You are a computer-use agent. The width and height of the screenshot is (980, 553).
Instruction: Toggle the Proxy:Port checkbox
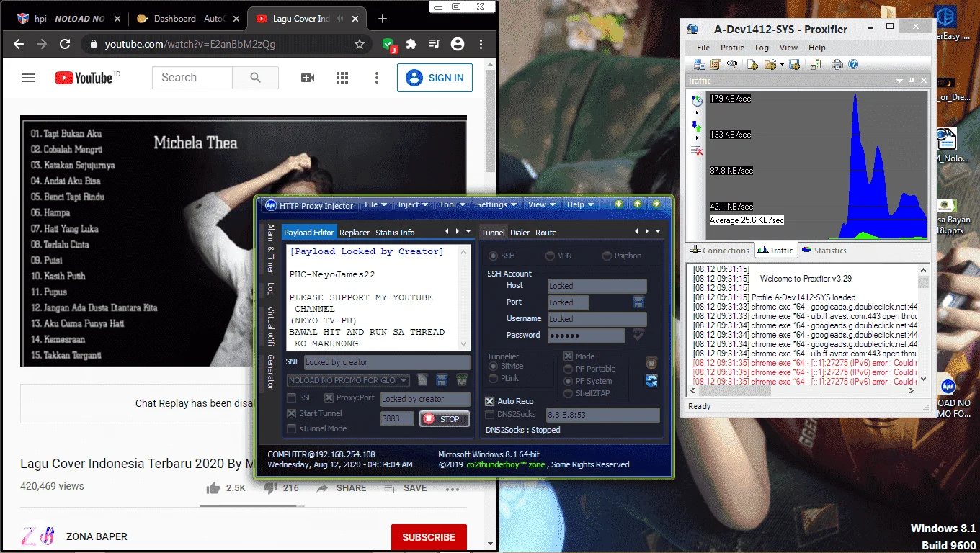point(329,397)
